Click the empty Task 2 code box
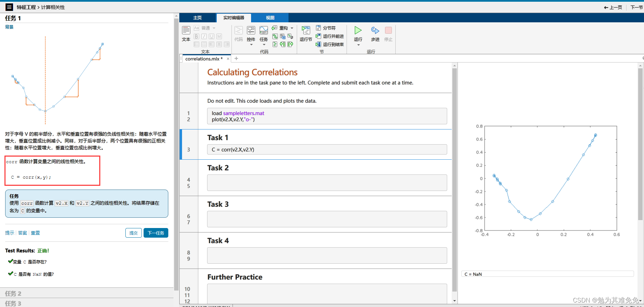The height and width of the screenshot is (307, 644). coord(327,183)
